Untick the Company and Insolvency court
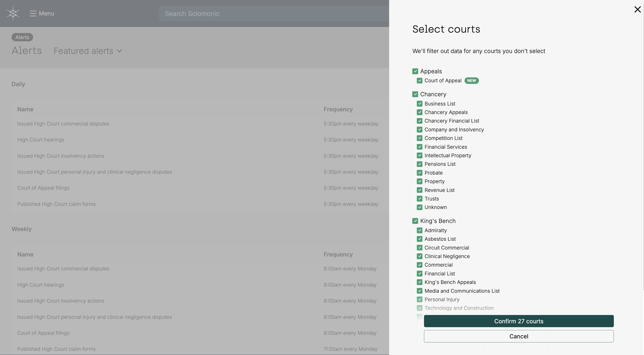 (419, 129)
